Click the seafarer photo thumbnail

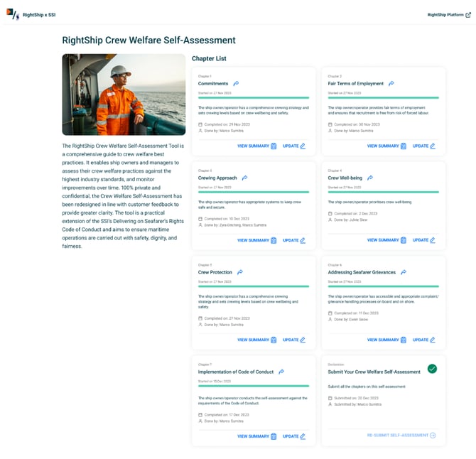[x=124, y=94]
